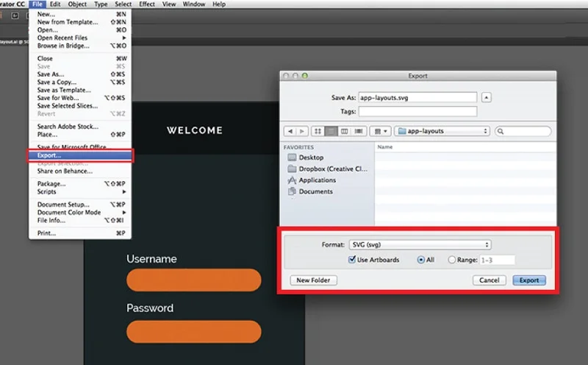Click the orange Password field on artboard
This screenshot has width=588, height=365.
click(x=194, y=332)
